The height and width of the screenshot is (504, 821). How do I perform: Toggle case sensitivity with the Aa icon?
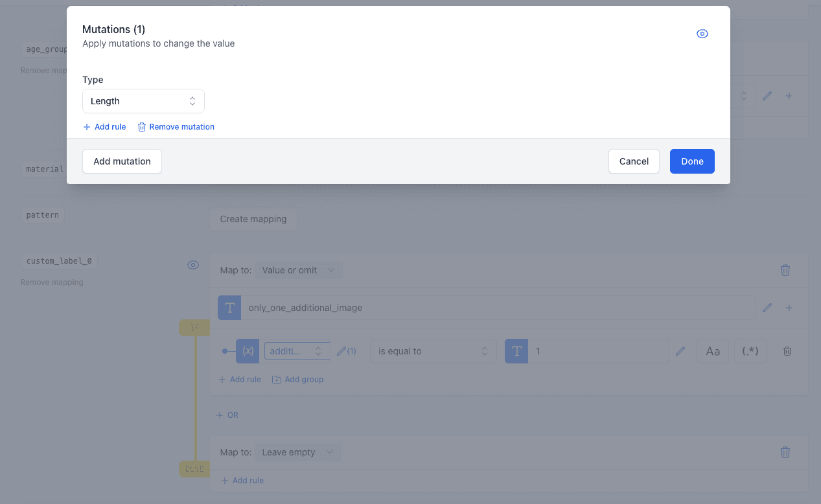click(x=712, y=350)
